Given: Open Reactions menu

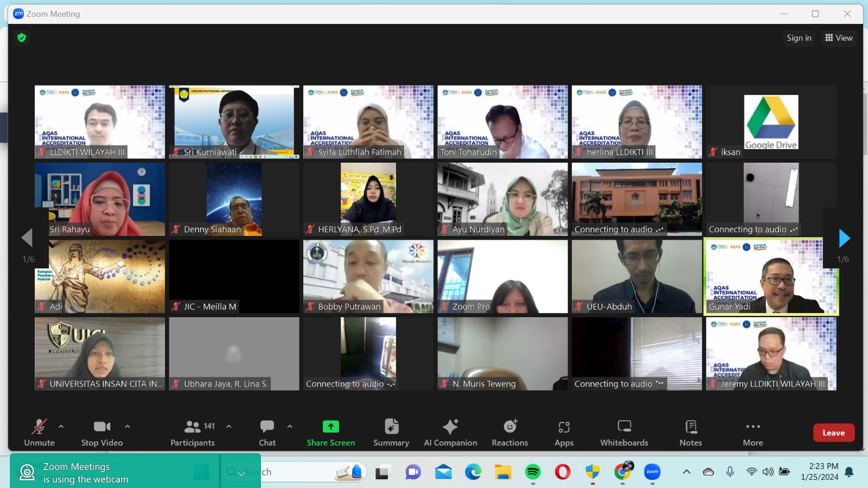Looking at the screenshot, I should [x=510, y=433].
